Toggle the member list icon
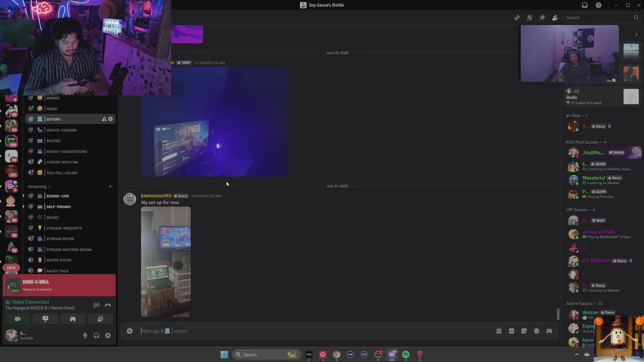 (x=554, y=18)
